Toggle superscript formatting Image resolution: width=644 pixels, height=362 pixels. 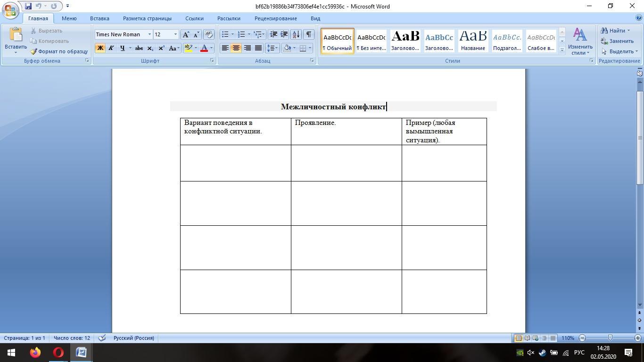tap(161, 48)
